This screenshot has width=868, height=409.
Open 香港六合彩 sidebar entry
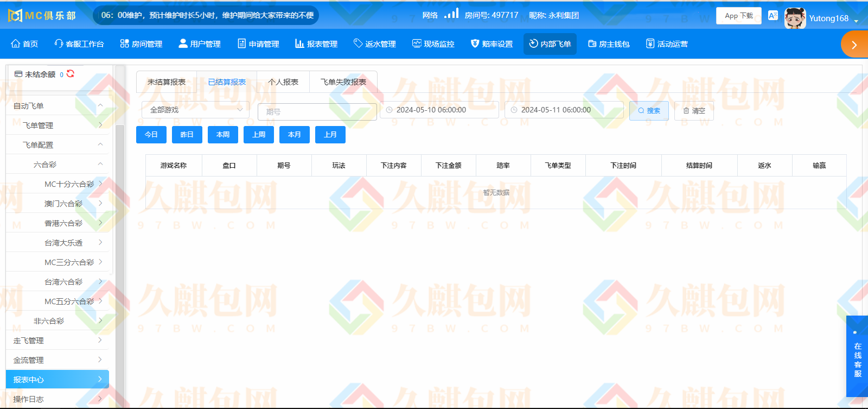point(58,223)
